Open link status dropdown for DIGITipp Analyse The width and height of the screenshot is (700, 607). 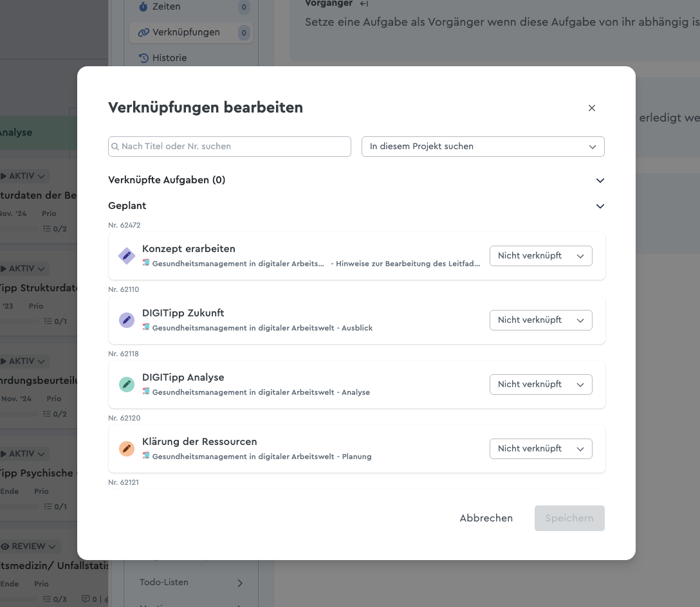pos(540,385)
